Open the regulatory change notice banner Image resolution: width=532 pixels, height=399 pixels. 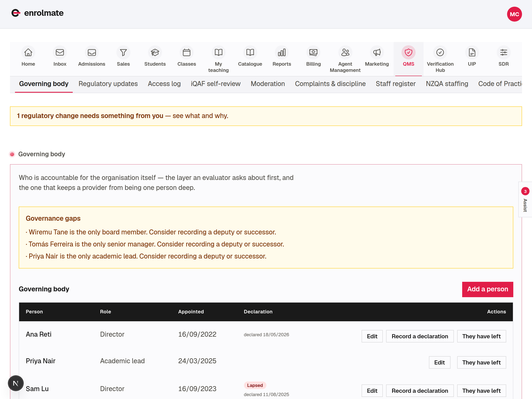pyautogui.click(x=266, y=116)
